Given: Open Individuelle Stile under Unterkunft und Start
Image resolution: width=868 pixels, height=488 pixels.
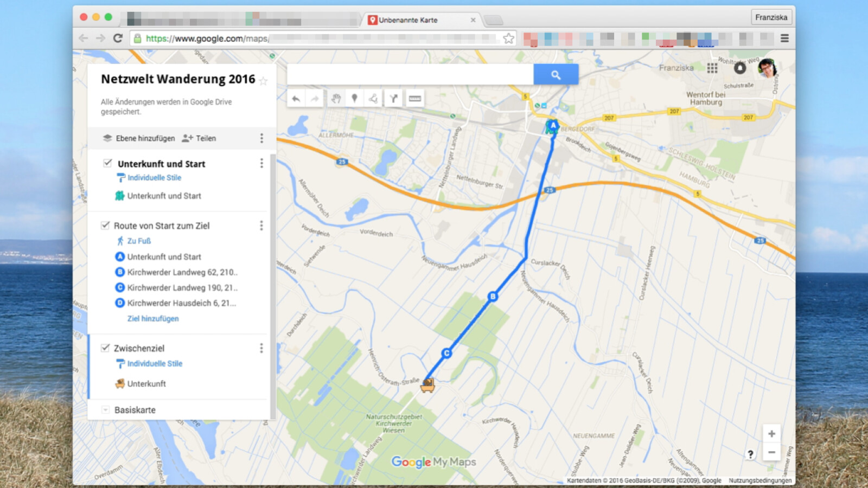Looking at the screenshot, I should point(155,177).
